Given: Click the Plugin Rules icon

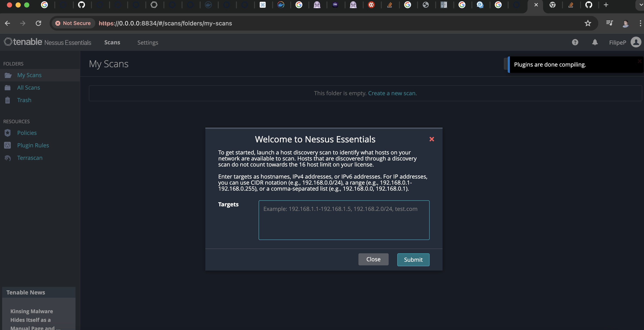Looking at the screenshot, I should pyautogui.click(x=8, y=145).
